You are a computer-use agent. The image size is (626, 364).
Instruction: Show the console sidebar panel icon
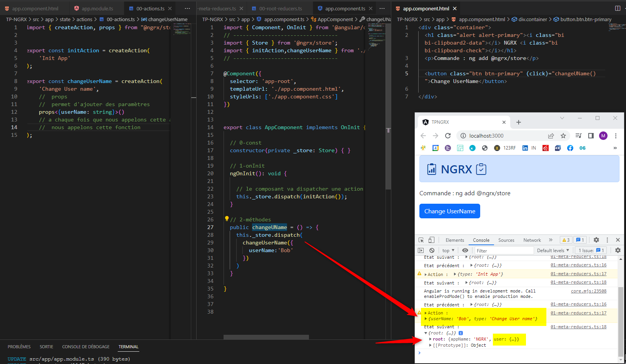[421, 250]
